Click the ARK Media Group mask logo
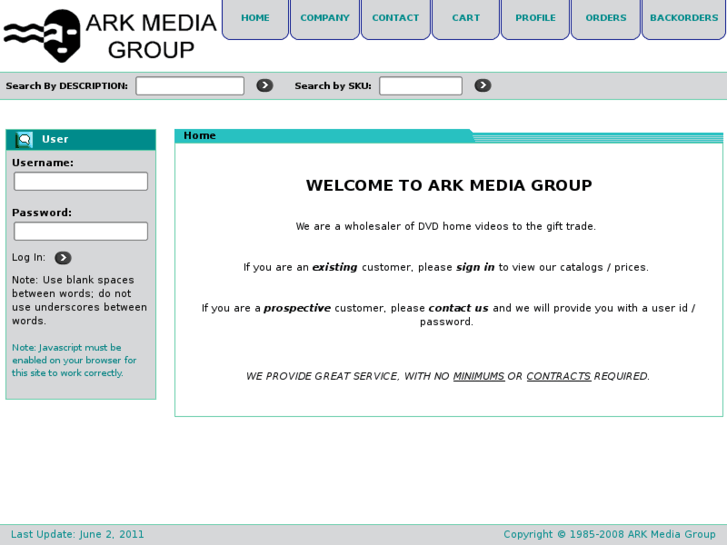Screen dimensions: 727x545 tap(43, 36)
